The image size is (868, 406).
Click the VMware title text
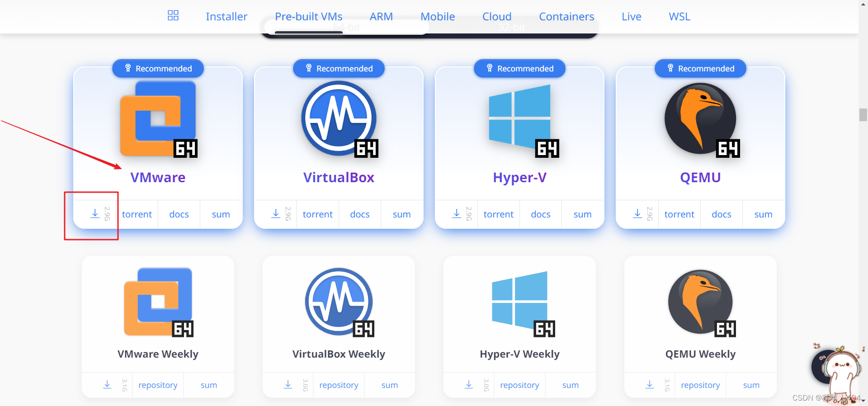[158, 177]
